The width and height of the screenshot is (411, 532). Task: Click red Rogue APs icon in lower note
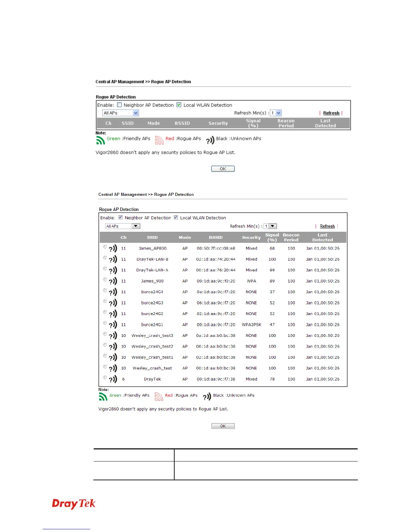(159, 397)
